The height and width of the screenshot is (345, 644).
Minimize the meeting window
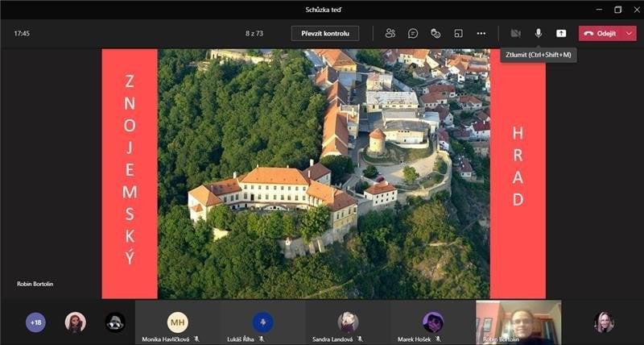tap(599, 10)
